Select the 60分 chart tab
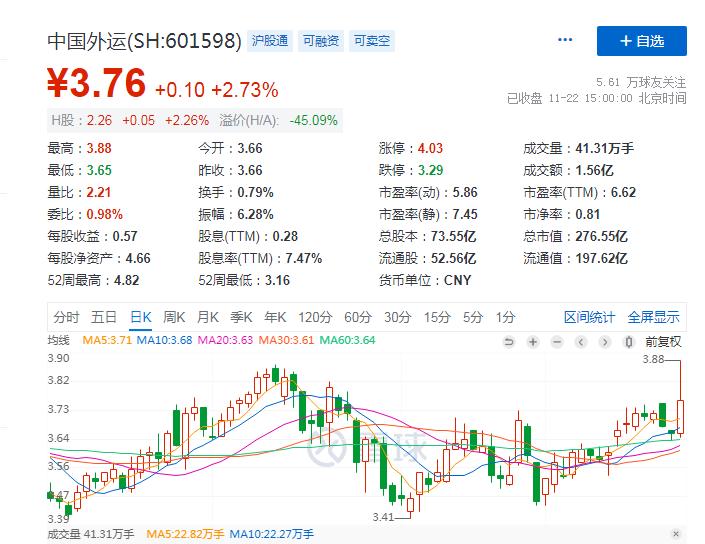This screenshot has width=705, height=544. [x=357, y=317]
